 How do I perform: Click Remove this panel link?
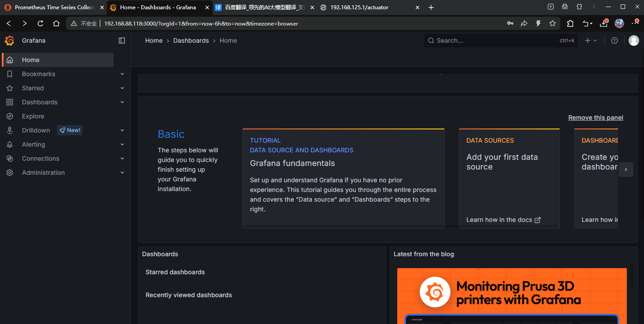[596, 118]
